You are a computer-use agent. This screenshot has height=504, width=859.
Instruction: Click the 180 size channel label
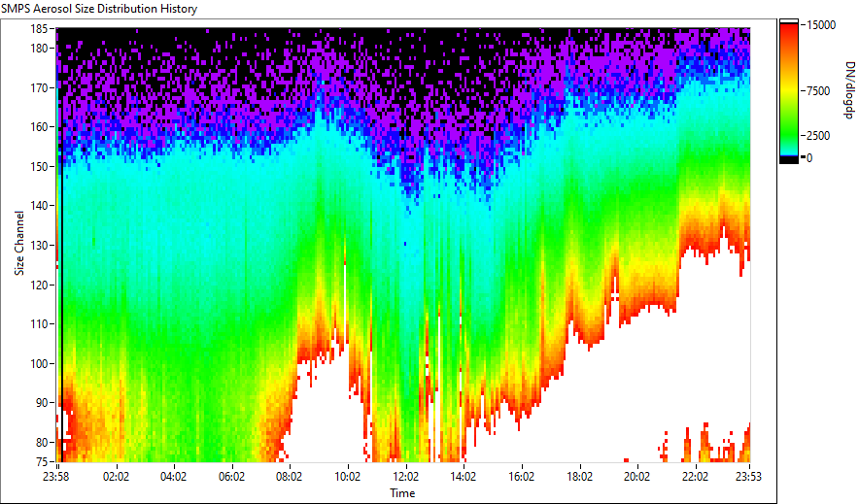point(41,49)
